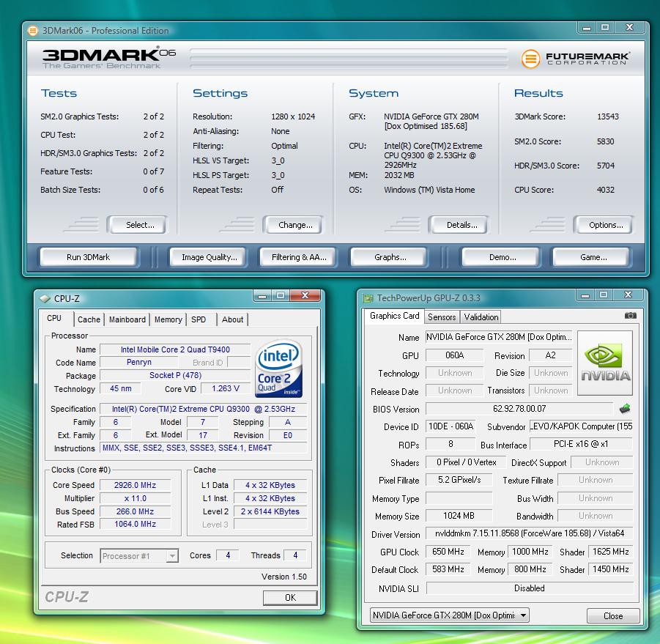Click Select... under Tests
The height and width of the screenshot is (644, 660).
point(138,225)
